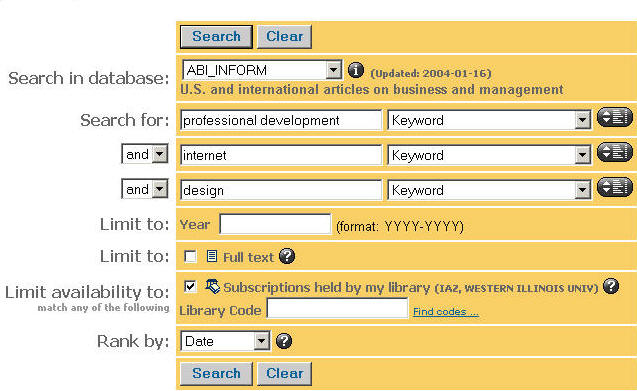The width and height of the screenshot is (637, 391).
Task: Click the top Search button
Action: [x=216, y=37]
